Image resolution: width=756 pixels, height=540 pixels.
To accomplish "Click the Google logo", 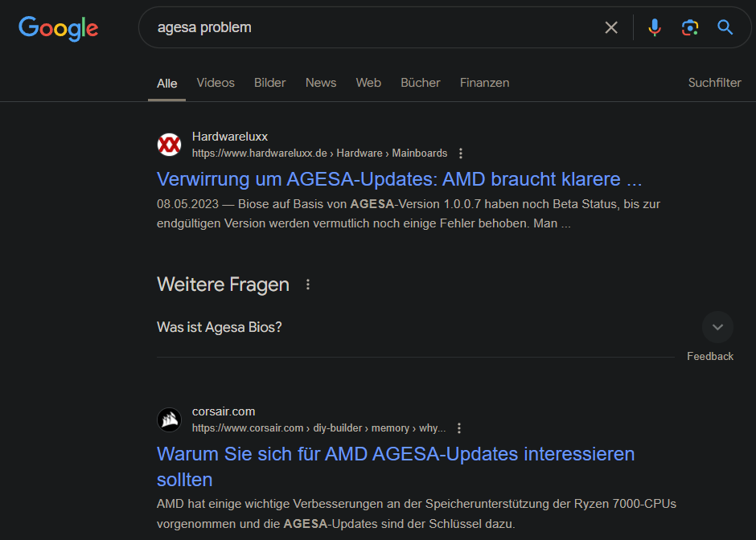I will click(x=59, y=28).
